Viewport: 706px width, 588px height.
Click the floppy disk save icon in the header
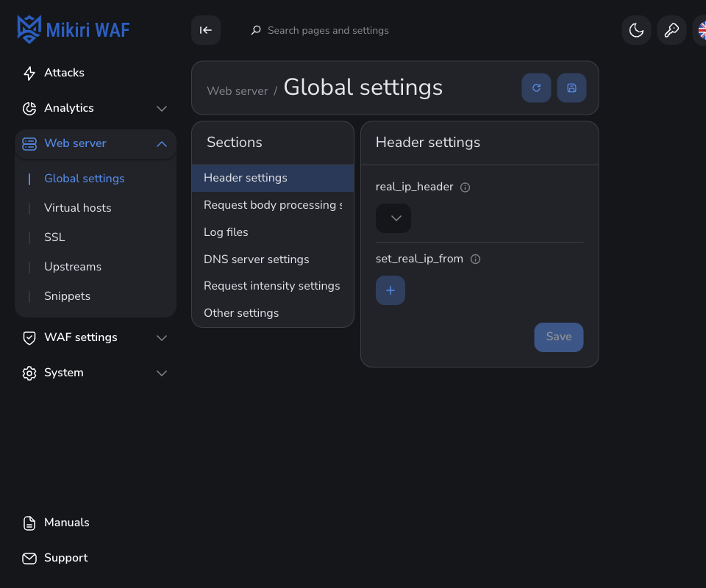tap(571, 87)
